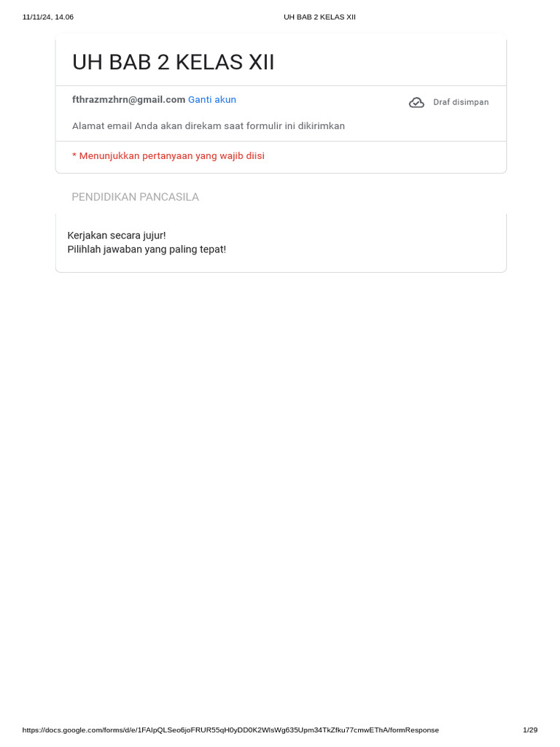Click the large UH BAB 2 KELAS XII form title
Screen dimensions: 560x747
(x=174, y=63)
